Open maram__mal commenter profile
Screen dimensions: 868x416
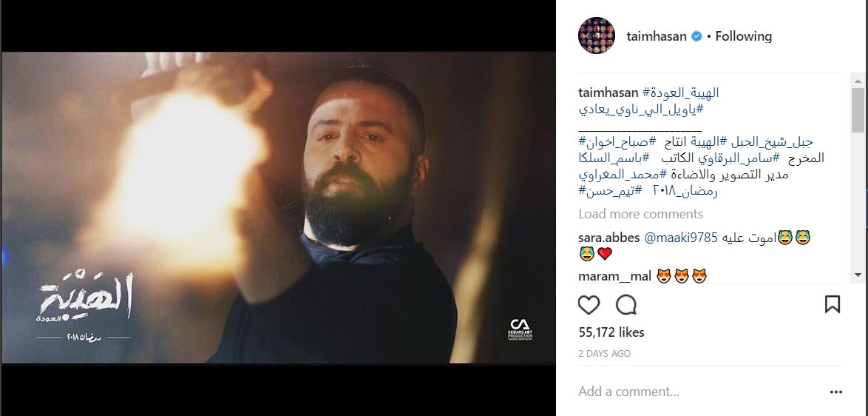click(614, 276)
